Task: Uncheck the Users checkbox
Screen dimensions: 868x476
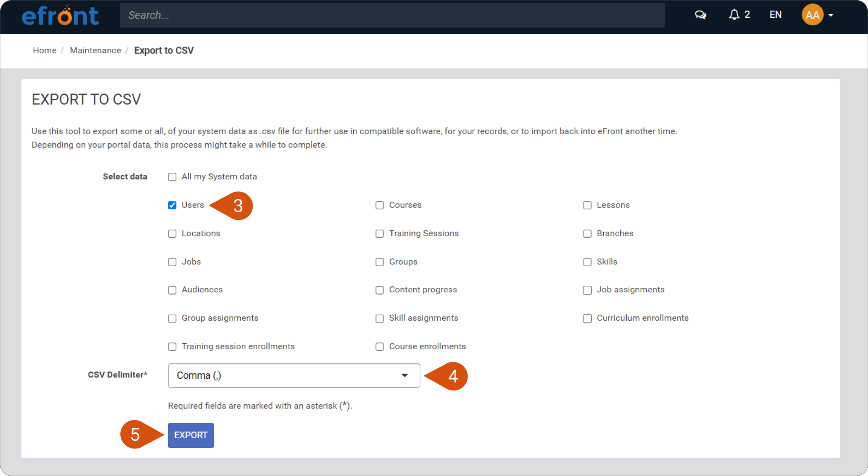Action: tap(172, 205)
